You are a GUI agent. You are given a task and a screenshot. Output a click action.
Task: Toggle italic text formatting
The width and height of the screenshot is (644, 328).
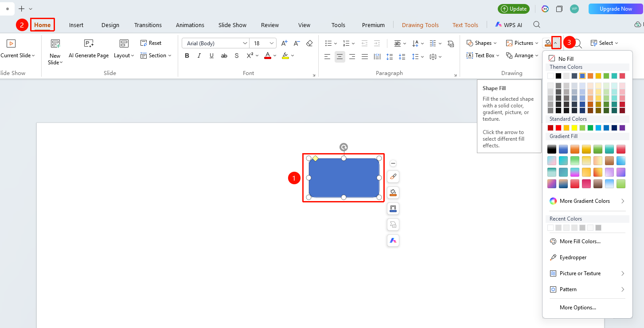point(199,55)
